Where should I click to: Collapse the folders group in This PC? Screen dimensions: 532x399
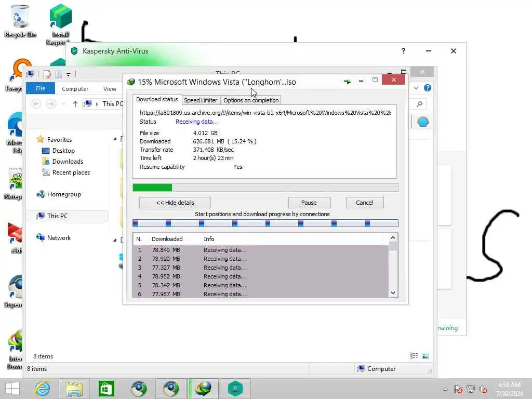(x=115, y=139)
